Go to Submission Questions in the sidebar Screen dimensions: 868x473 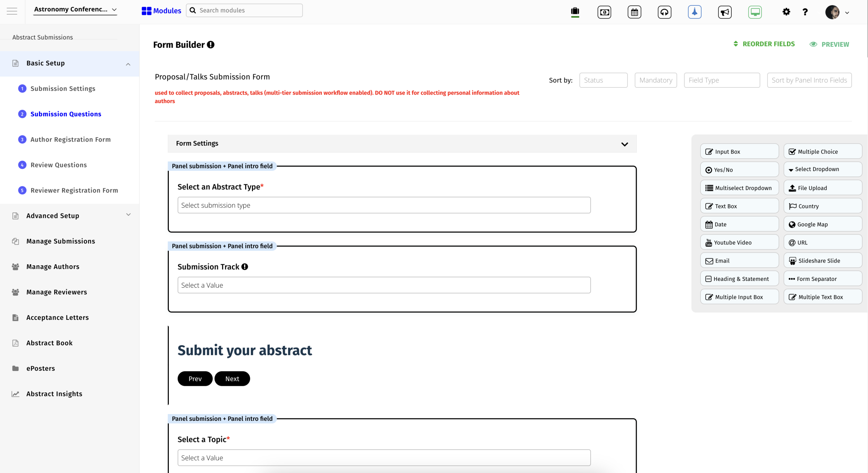[x=66, y=114]
